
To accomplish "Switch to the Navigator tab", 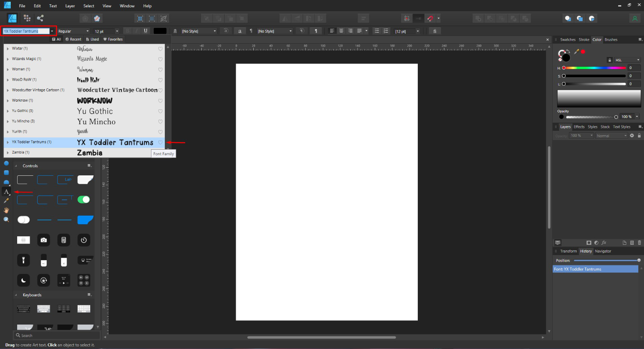I will [603, 251].
